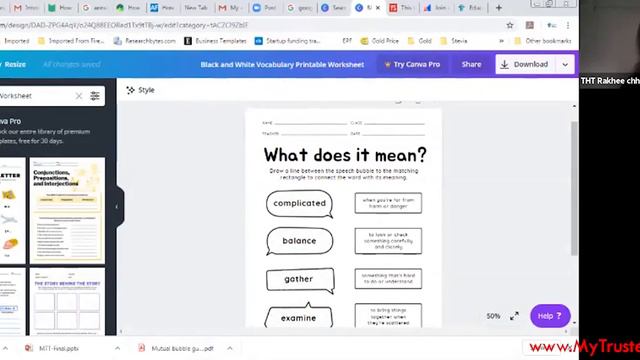
Task: Open the Stevia bookmark folder
Action: coord(453,41)
